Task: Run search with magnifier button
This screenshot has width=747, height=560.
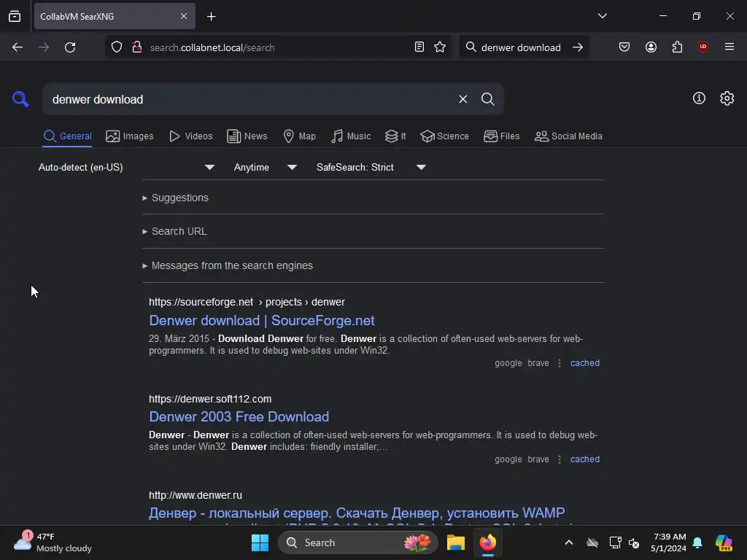Action: click(x=487, y=99)
